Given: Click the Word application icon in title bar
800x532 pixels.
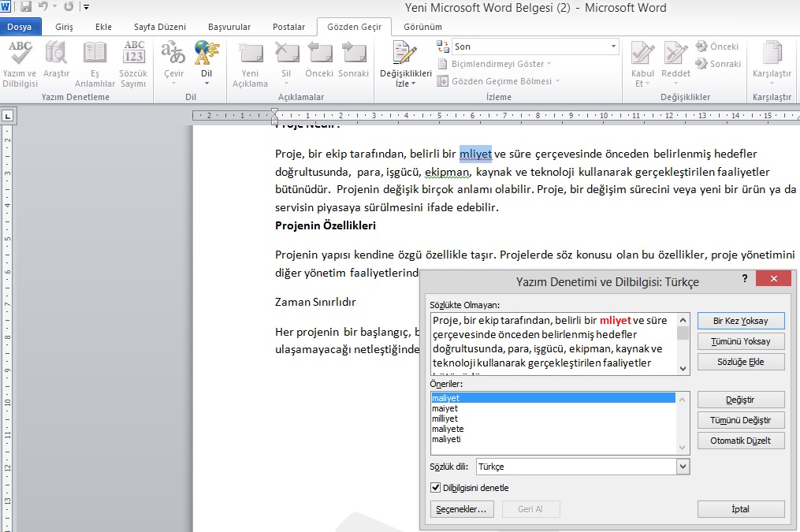Looking at the screenshot, I should click(6, 6).
